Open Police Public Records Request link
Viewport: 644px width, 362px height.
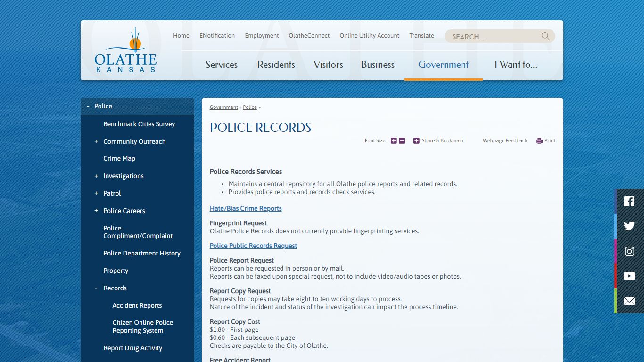253,246
